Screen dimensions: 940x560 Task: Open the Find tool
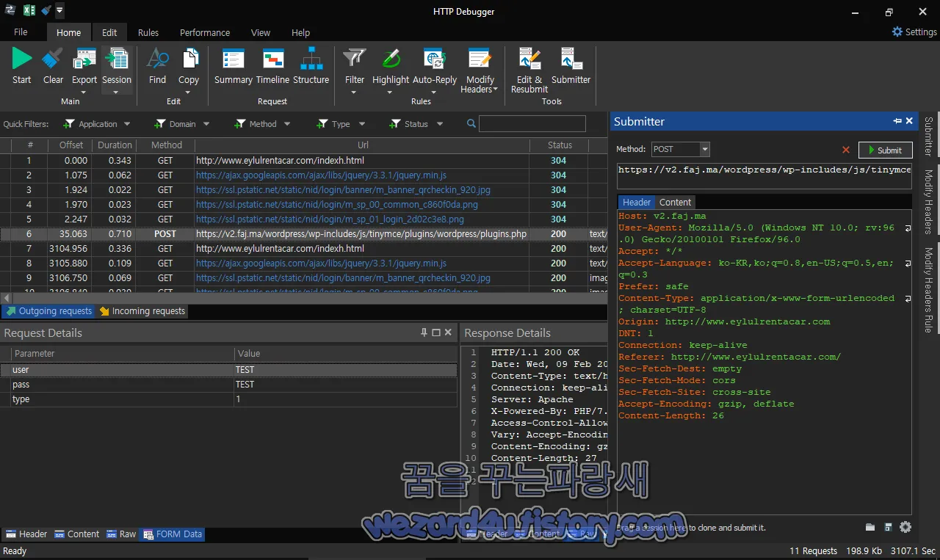point(157,66)
